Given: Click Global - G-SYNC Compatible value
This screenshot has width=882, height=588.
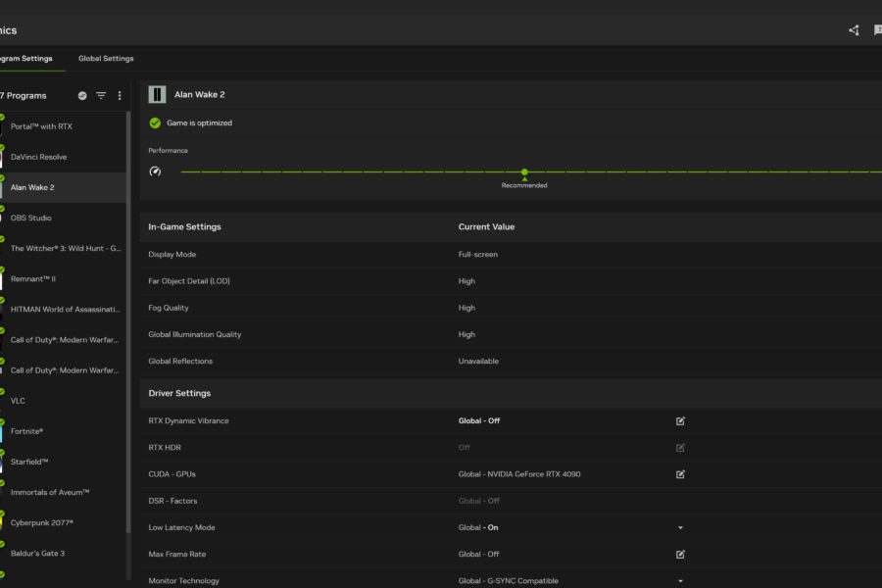Looking at the screenshot, I should click(x=508, y=581).
